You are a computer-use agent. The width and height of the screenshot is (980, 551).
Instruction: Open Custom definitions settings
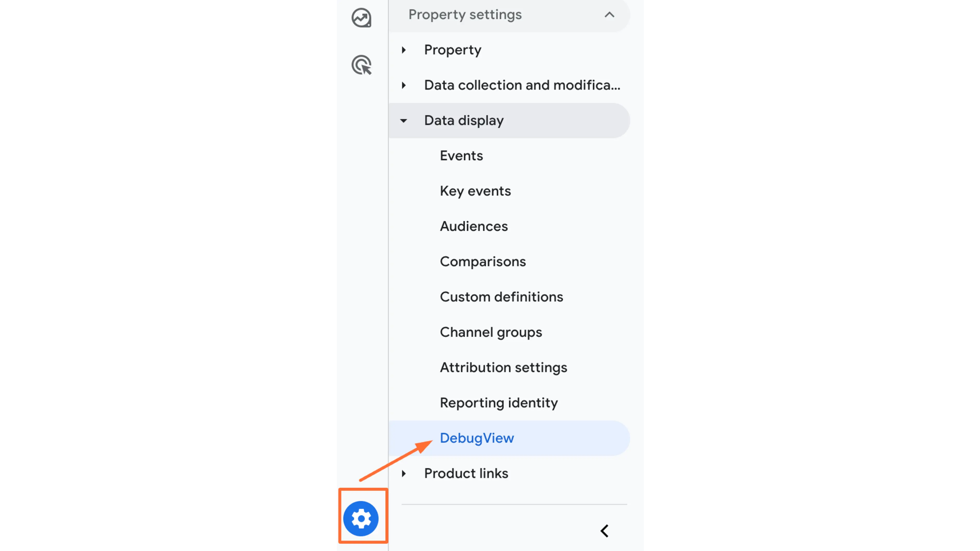(501, 297)
